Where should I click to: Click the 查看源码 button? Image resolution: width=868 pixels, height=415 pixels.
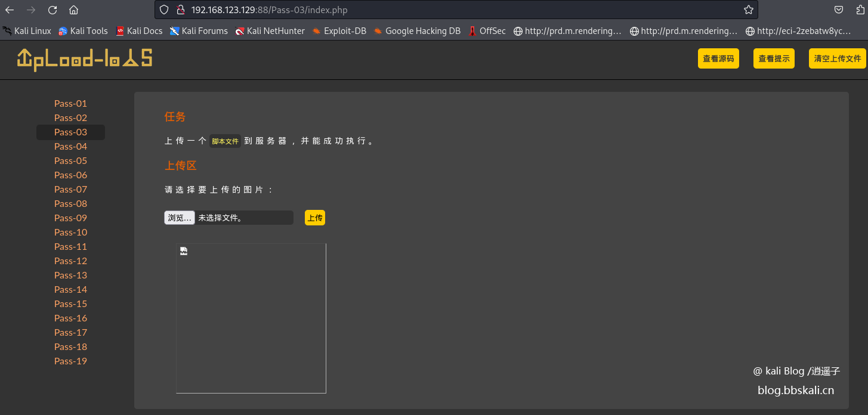pos(718,58)
